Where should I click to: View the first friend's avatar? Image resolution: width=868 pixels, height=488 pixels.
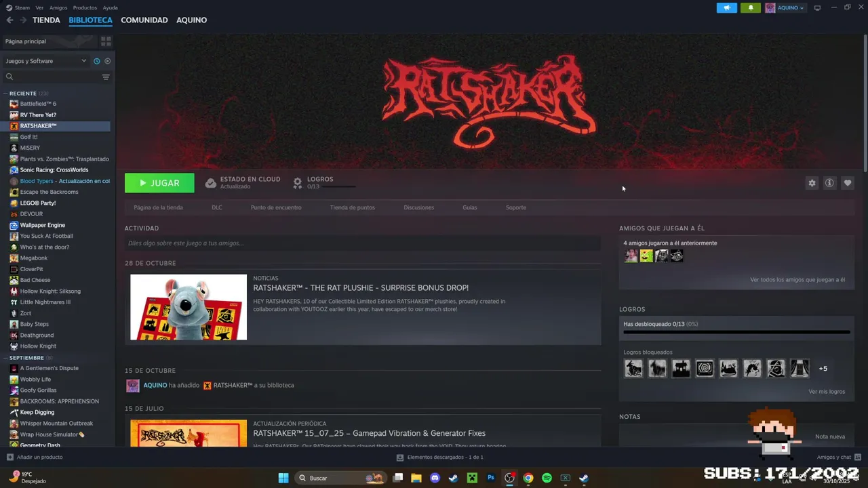click(631, 256)
